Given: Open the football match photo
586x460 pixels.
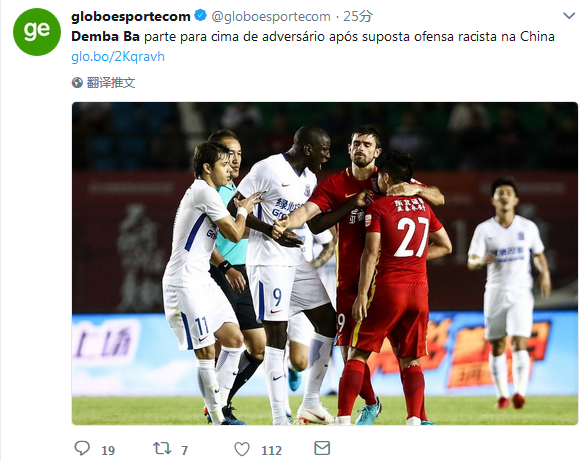Looking at the screenshot, I should [x=325, y=263].
